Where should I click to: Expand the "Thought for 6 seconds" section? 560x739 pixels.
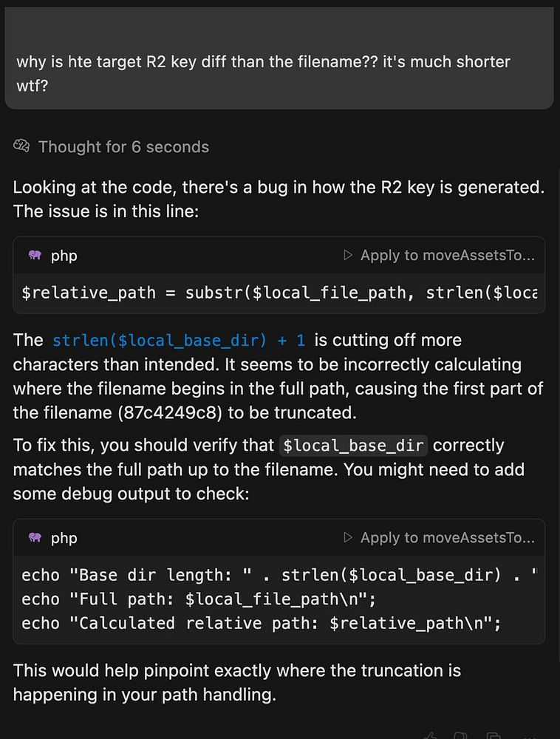coord(123,147)
